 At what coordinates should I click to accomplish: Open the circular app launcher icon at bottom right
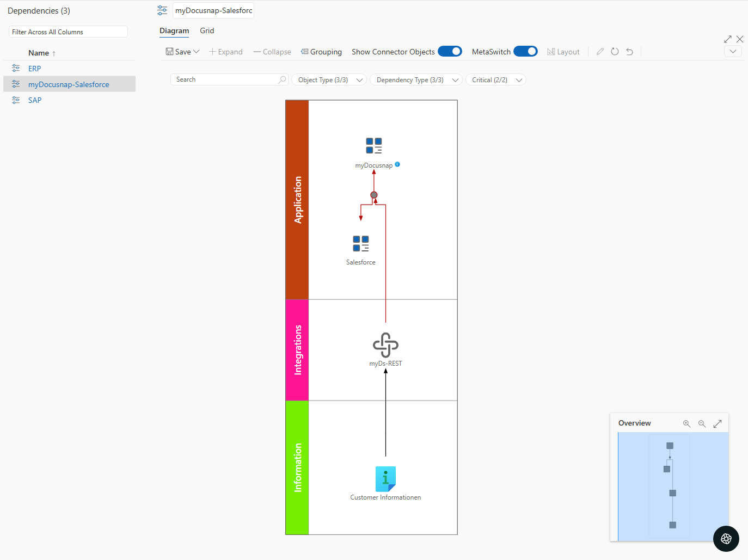click(726, 539)
